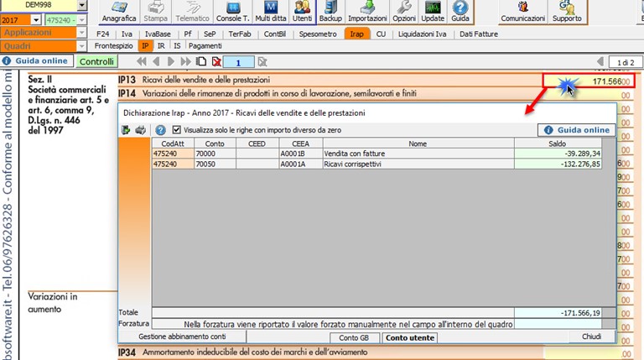Jump to last record double-right arrow

click(185, 61)
